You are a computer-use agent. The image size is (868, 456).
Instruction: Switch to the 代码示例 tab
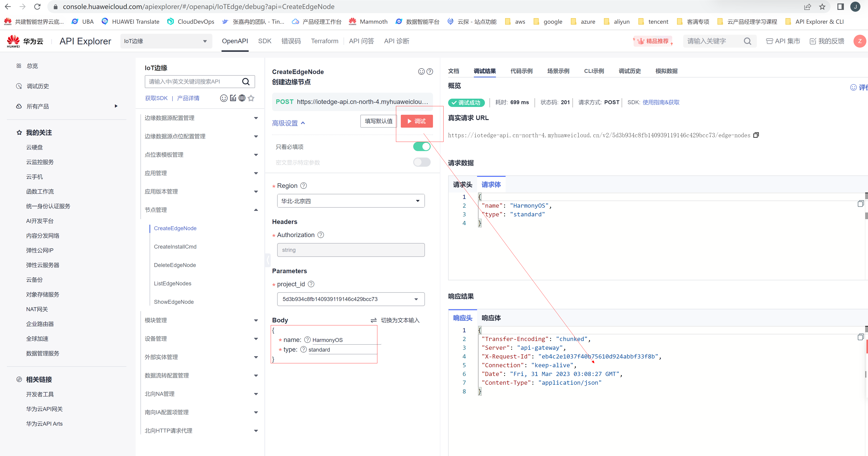coord(521,71)
